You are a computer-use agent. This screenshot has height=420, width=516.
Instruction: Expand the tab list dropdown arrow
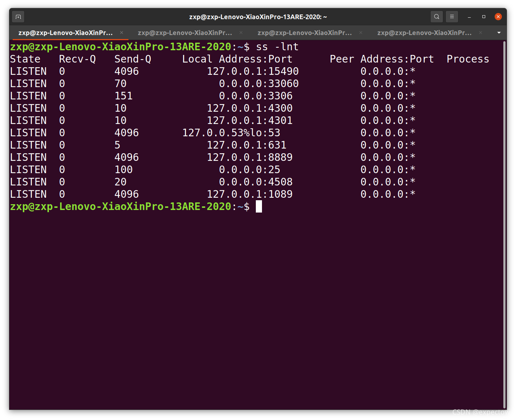coord(499,33)
